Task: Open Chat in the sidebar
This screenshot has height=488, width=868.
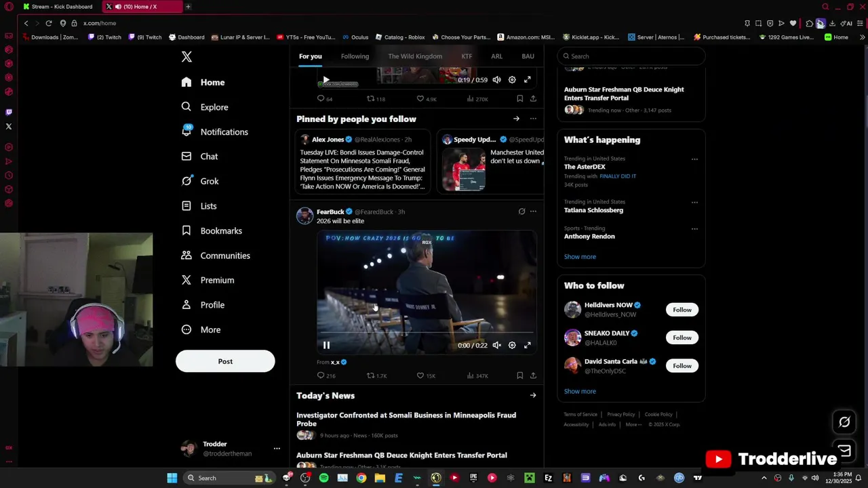Action: click(x=200, y=157)
